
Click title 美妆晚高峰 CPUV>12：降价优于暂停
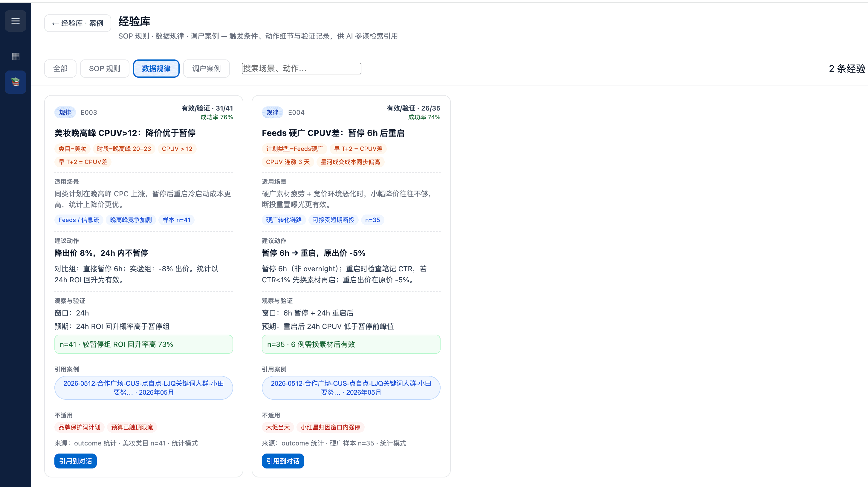click(125, 133)
